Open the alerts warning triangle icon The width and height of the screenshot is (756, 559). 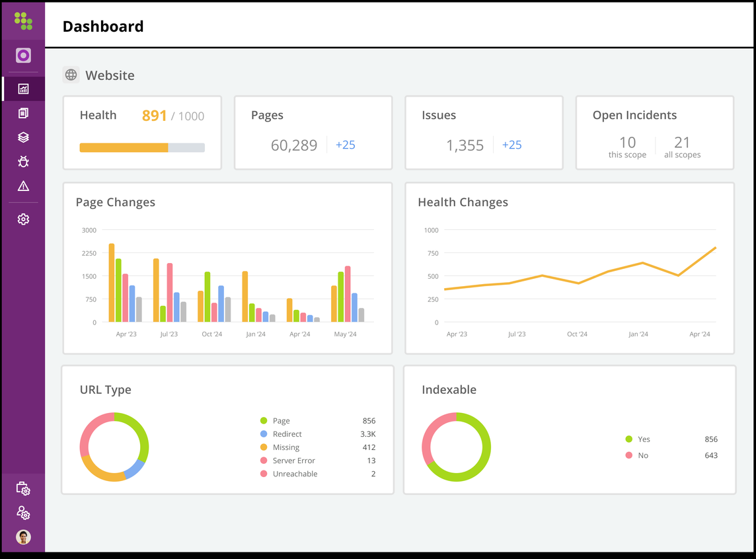coord(22,186)
